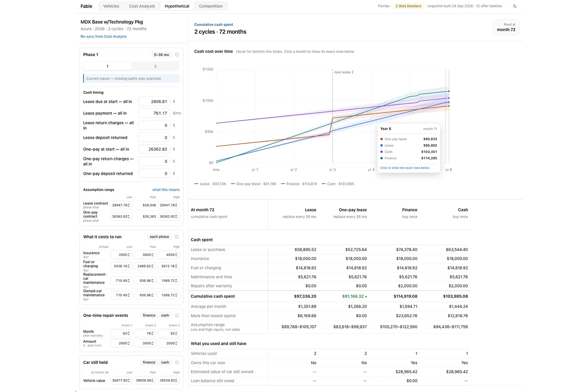
Task: Toggle finance chip in One-time repair events
Action: tap(149, 315)
